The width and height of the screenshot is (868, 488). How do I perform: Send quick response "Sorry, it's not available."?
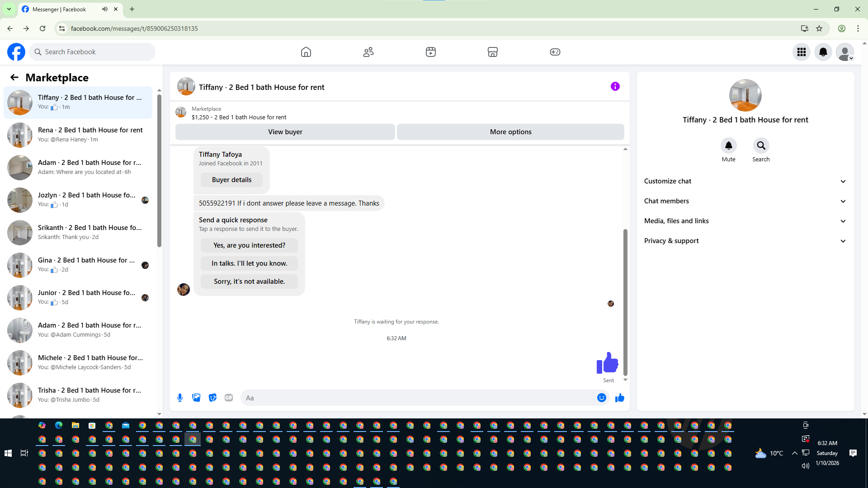(x=249, y=282)
